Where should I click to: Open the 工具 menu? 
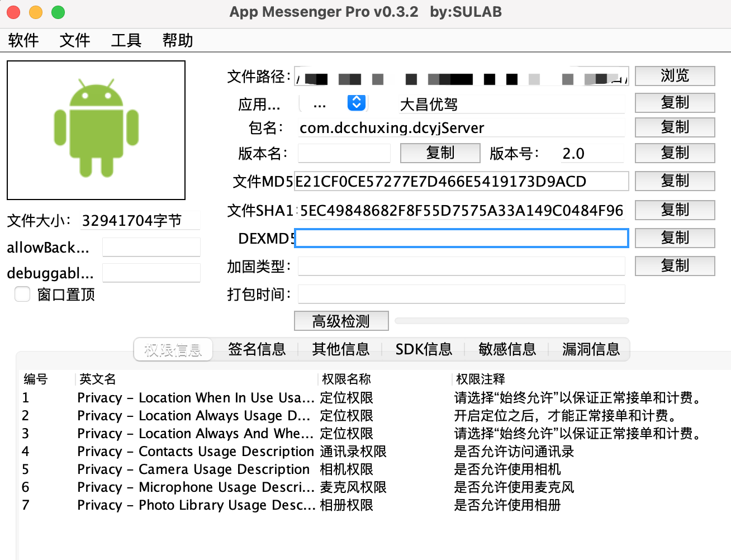click(x=126, y=40)
